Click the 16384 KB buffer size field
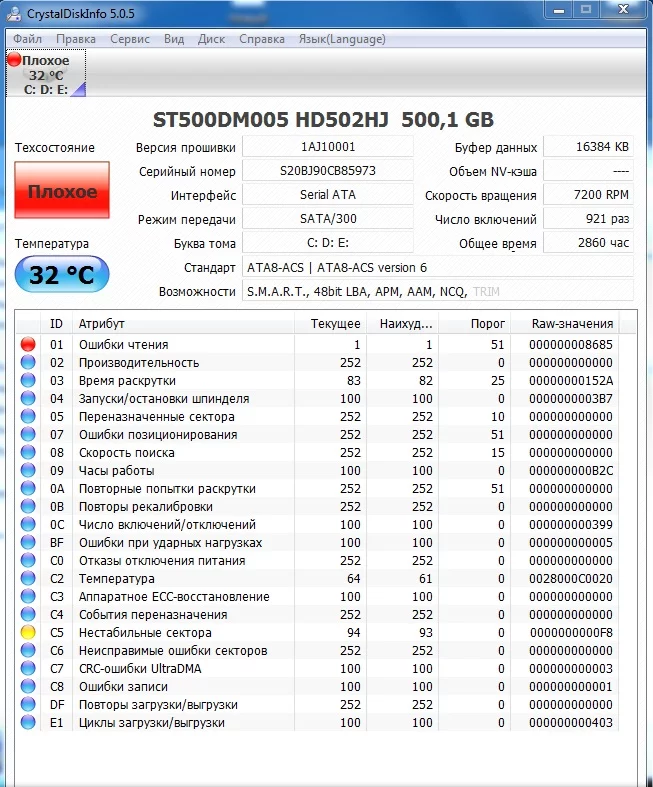653x787 pixels. click(x=588, y=147)
